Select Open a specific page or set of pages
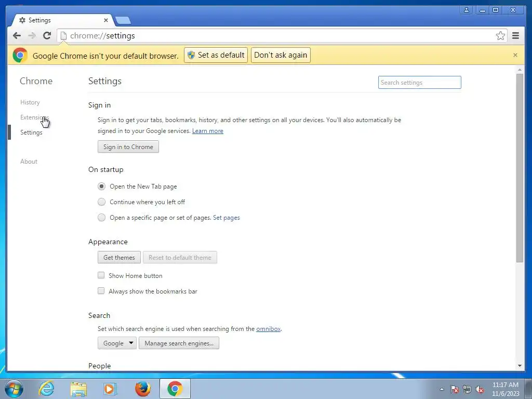Viewport: 532px width, 399px height. click(x=101, y=218)
